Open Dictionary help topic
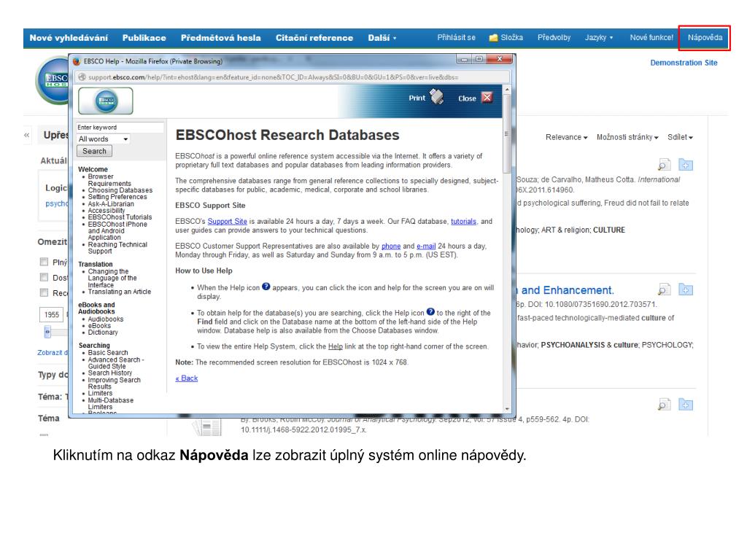Image resolution: width=747 pixels, height=560 pixels. coord(102,332)
